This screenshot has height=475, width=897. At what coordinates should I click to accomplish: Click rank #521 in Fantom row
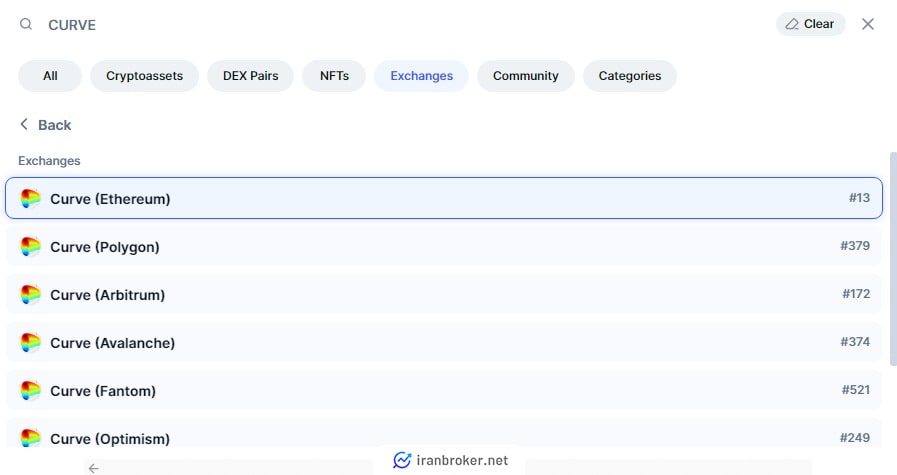pos(856,390)
